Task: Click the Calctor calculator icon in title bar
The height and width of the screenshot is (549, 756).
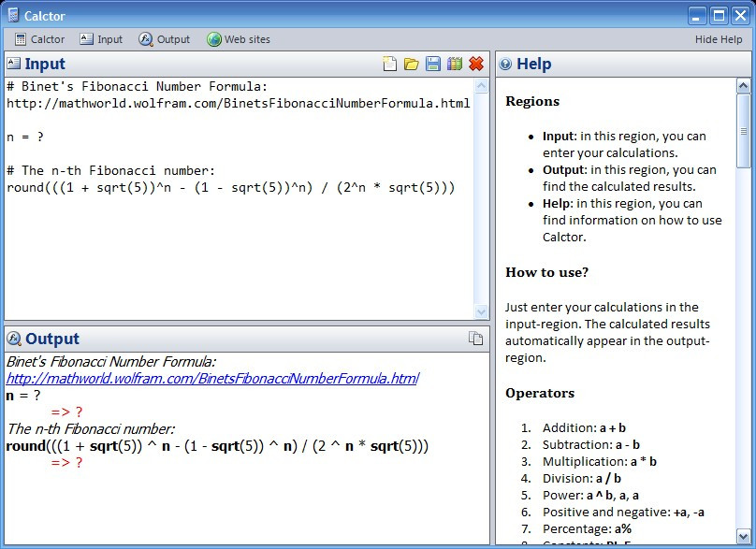Action: (x=13, y=15)
